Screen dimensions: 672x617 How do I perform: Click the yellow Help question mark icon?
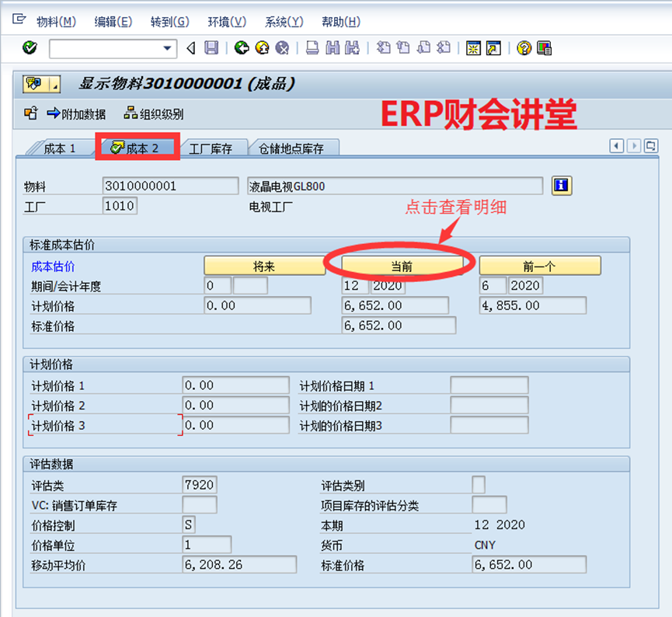click(524, 48)
